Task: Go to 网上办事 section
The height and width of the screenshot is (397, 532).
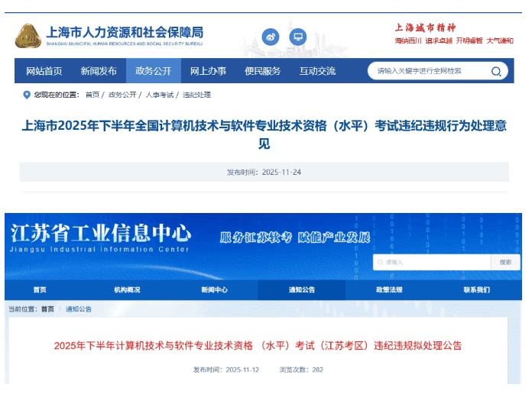Action: click(208, 71)
